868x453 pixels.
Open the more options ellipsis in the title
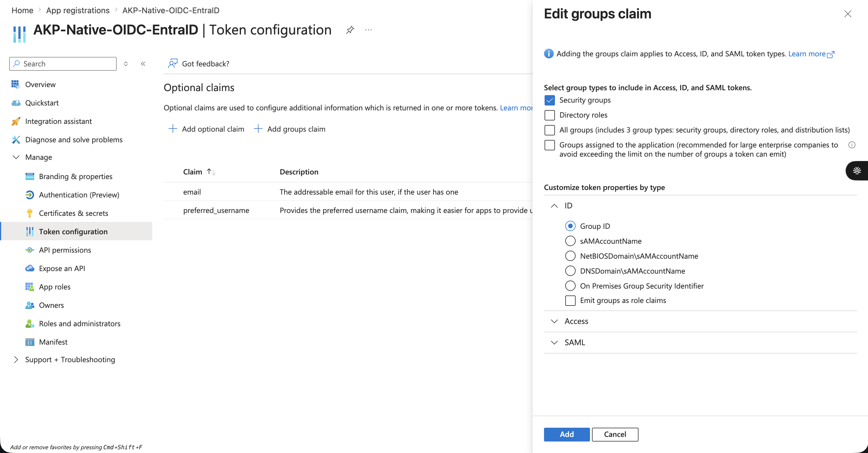(369, 30)
